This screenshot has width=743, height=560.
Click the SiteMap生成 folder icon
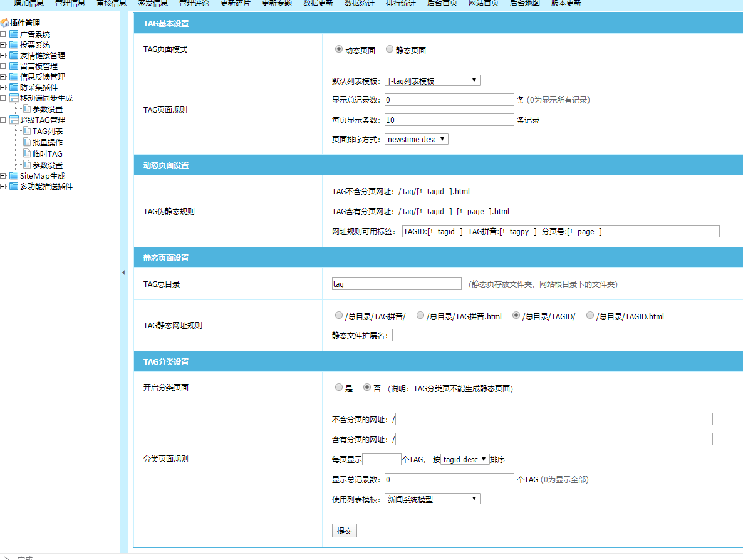tap(14, 176)
